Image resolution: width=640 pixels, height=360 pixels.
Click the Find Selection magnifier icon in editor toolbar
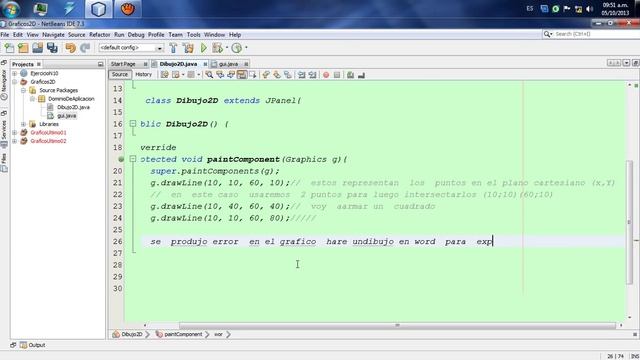[209, 75]
